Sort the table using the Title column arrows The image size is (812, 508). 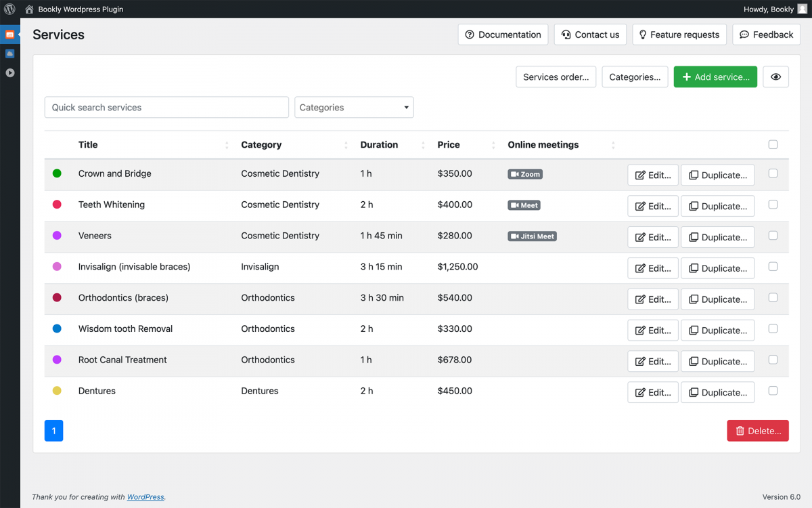(x=227, y=144)
